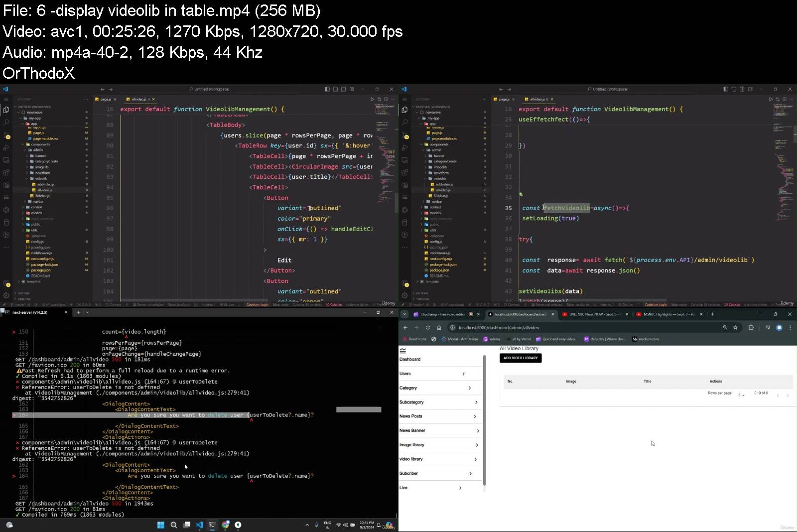Toggle Primary Side Bar in the fetchVideolib VS Code window

tap(726, 89)
